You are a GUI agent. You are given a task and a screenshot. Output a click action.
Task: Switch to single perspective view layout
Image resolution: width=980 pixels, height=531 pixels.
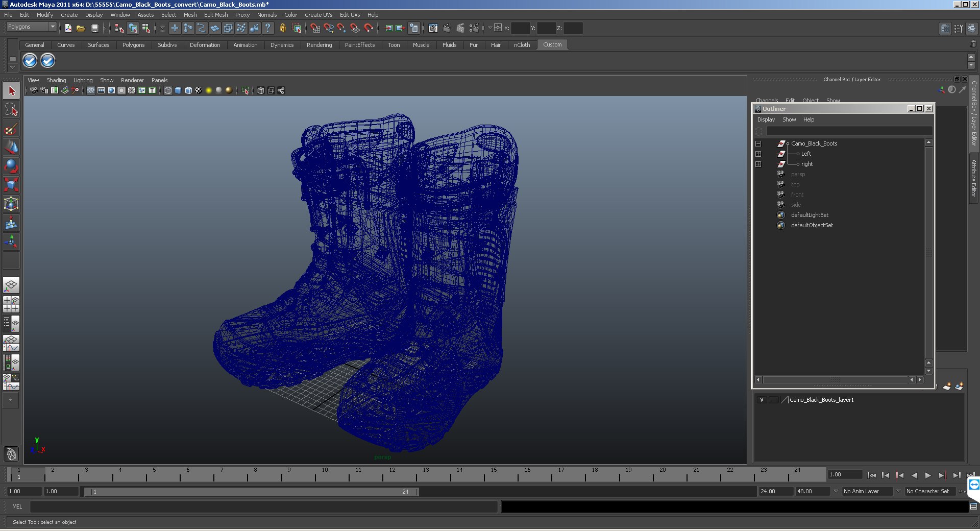coord(11,285)
